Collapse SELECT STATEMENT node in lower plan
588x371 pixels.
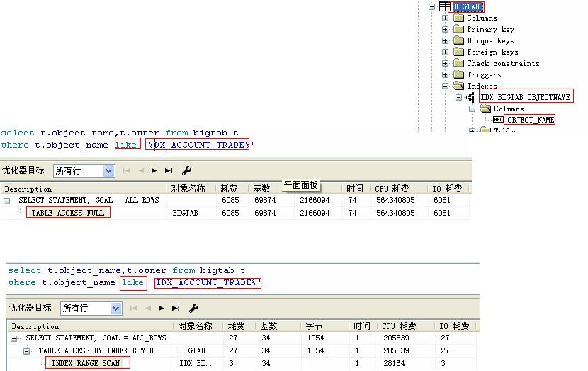pyautogui.click(x=16, y=338)
